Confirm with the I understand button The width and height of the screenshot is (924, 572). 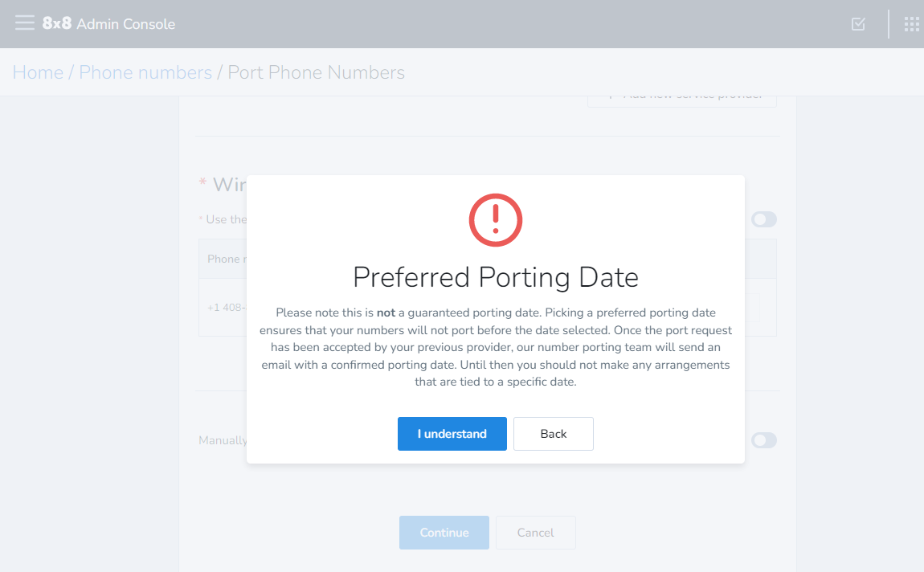[x=452, y=434]
